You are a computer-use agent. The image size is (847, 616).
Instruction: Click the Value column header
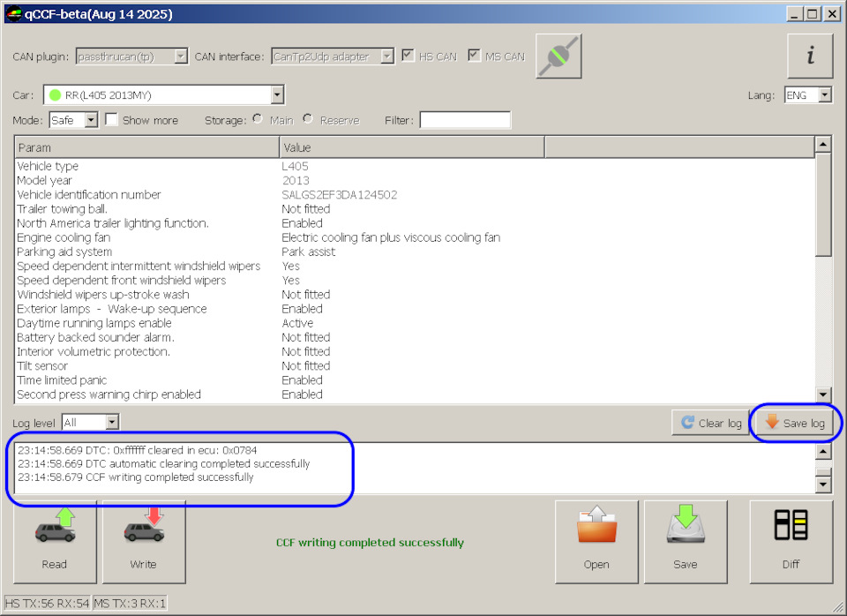tap(412, 147)
